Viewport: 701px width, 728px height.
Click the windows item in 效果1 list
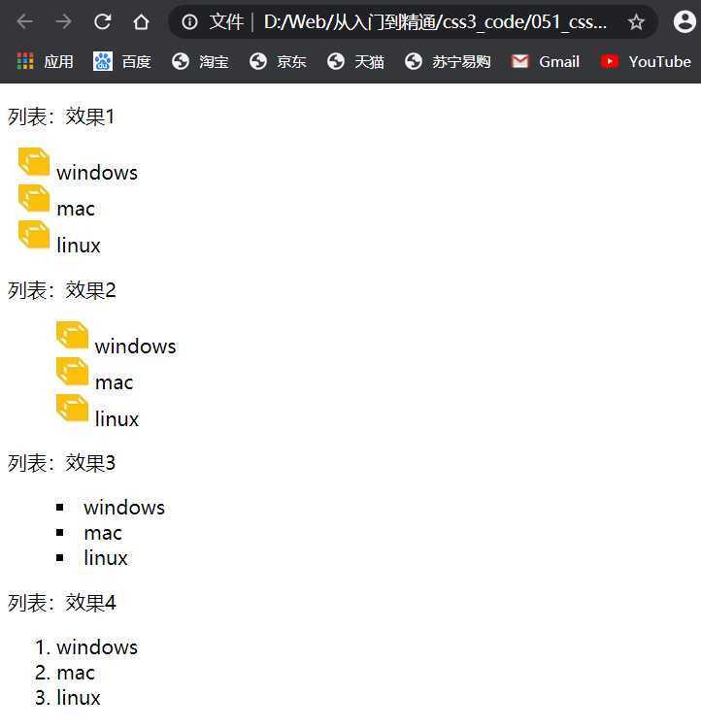pyautogui.click(x=97, y=173)
